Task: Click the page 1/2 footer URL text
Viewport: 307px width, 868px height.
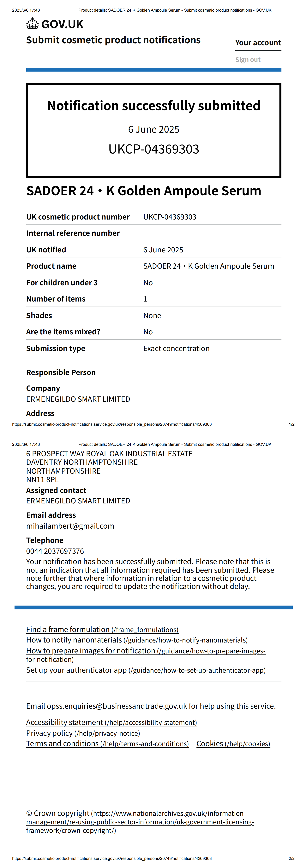Action: pos(112,424)
